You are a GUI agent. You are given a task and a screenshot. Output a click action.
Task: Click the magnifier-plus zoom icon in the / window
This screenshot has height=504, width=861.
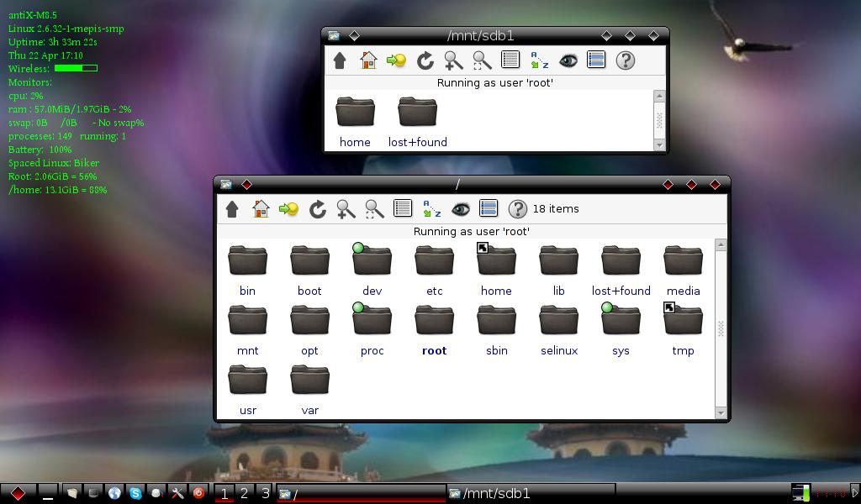346,209
